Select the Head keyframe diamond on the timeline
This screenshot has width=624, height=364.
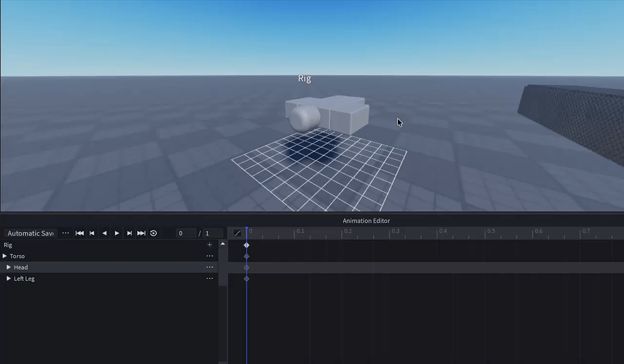click(246, 267)
